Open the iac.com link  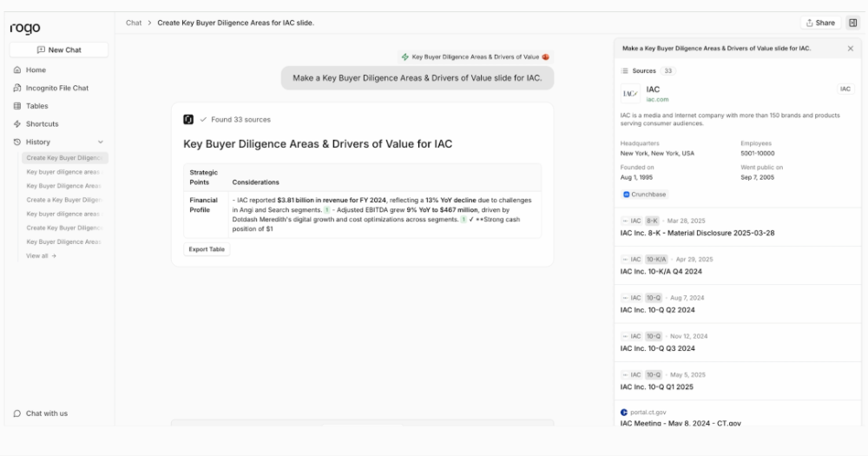click(x=657, y=99)
